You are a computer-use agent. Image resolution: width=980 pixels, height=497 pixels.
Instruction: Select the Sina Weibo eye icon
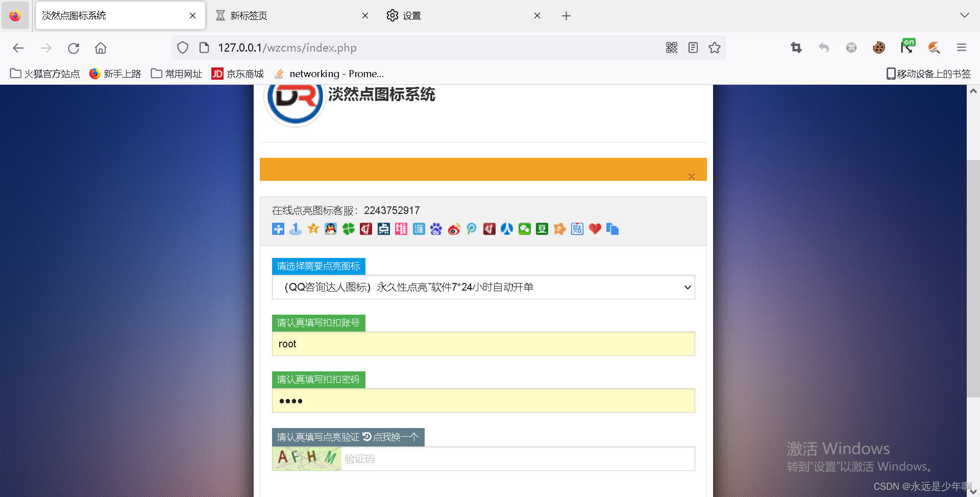tap(454, 229)
